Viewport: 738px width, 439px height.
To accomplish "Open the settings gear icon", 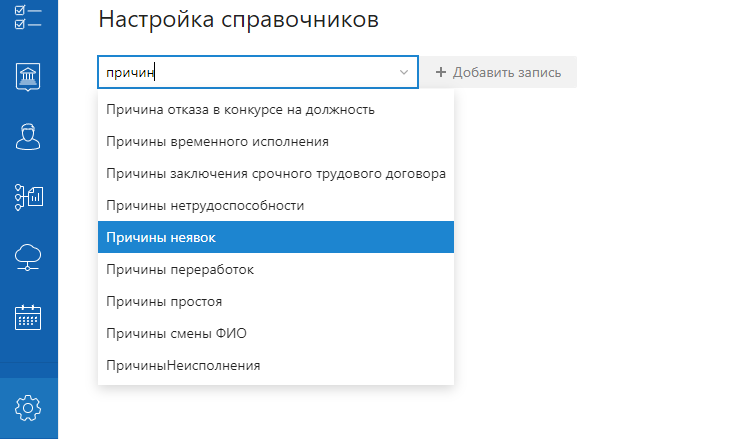I will click(x=28, y=408).
